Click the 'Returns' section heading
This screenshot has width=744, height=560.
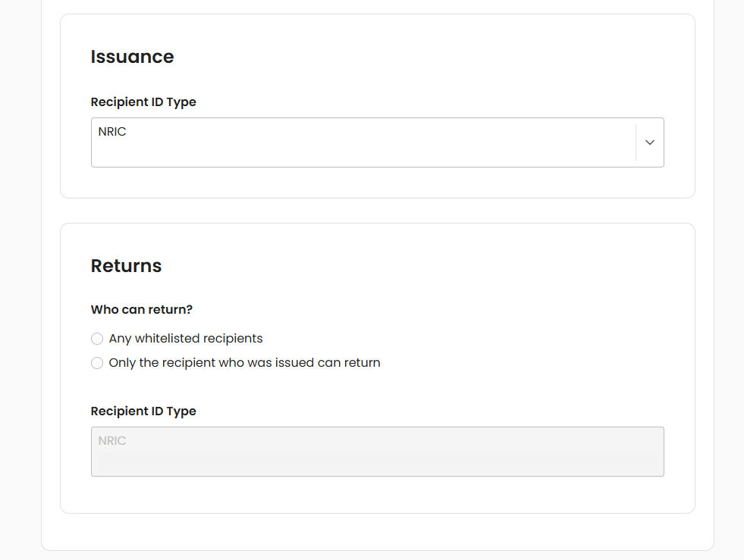coord(126,266)
